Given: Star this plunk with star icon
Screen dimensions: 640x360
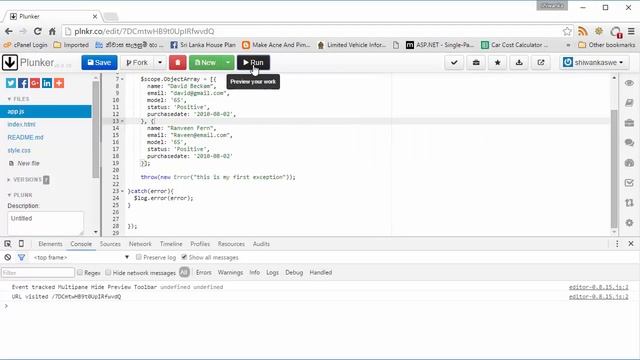Looking at the screenshot, I should coord(497,62).
